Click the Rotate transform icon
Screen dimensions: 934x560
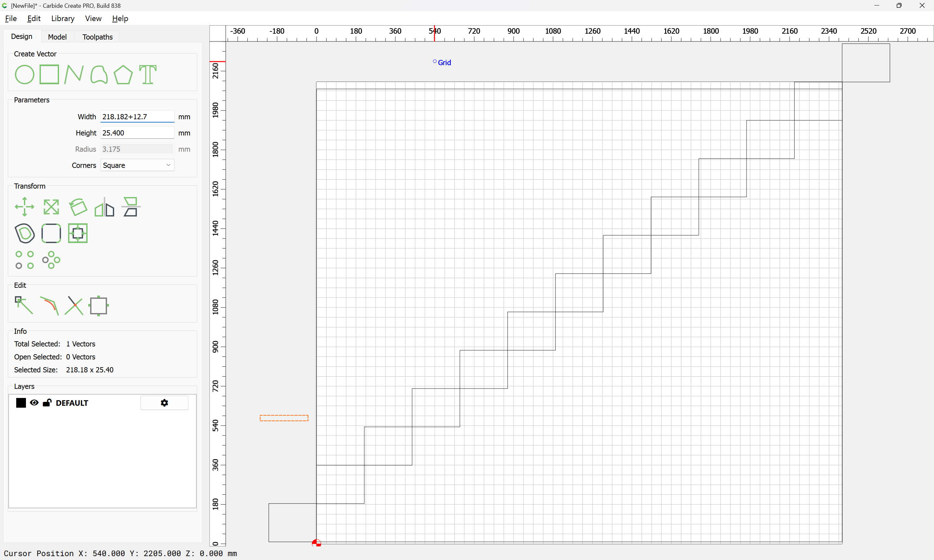click(x=78, y=207)
